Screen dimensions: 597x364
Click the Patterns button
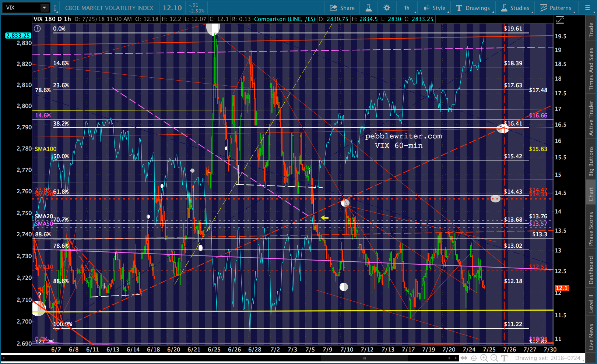click(556, 8)
